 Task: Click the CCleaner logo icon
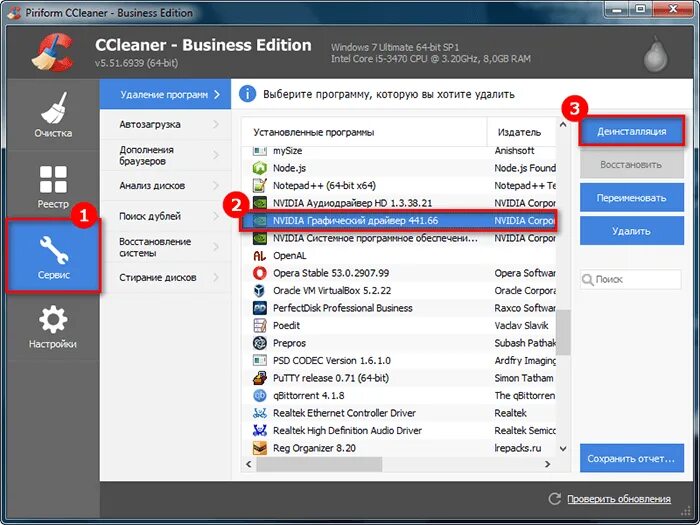53,52
